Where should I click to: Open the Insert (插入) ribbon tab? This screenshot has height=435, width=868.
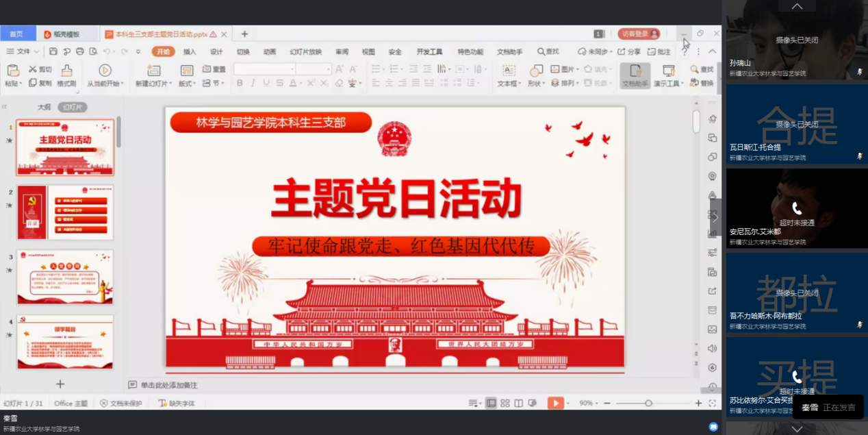coord(190,51)
